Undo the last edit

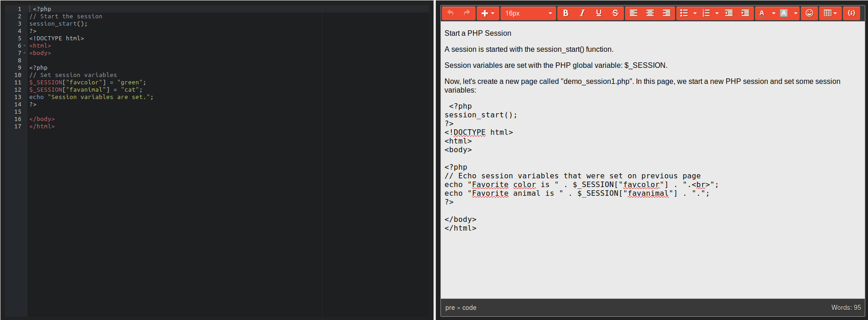(450, 13)
